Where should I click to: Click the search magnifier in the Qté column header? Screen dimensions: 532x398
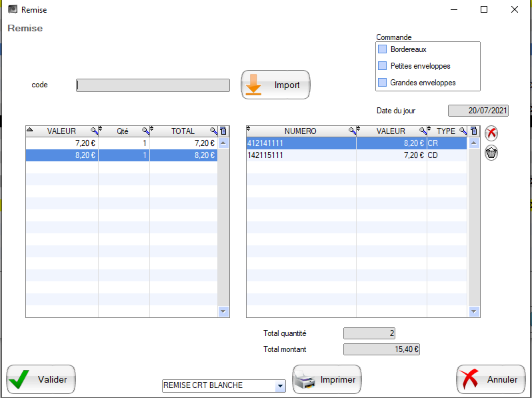pyautogui.click(x=145, y=131)
